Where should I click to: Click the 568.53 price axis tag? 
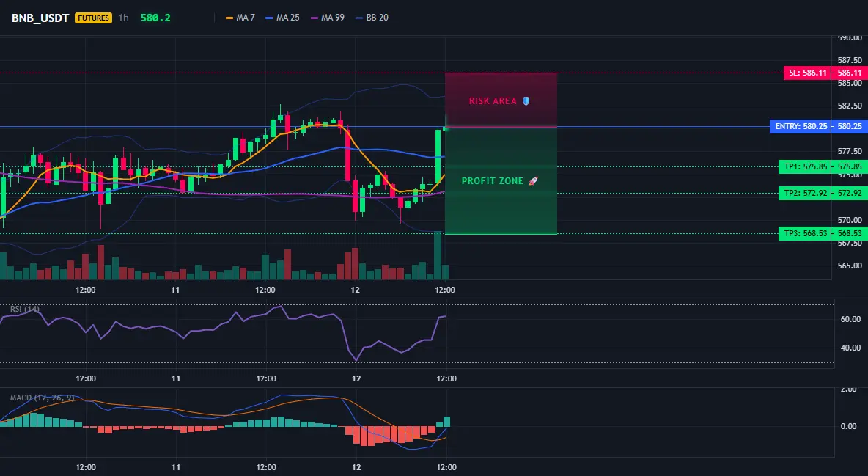[850, 233]
